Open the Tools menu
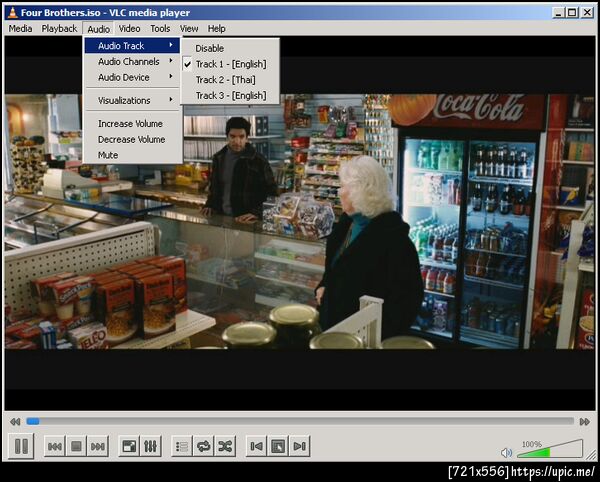 [160, 29]
